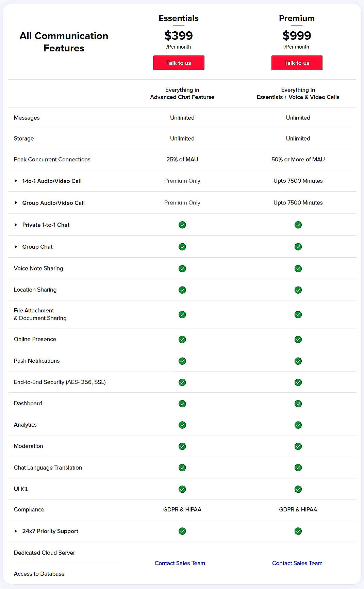Screen dimensions: 364x589
Task: Click '25% of MAU' value
Action: [x=182, y=159]
